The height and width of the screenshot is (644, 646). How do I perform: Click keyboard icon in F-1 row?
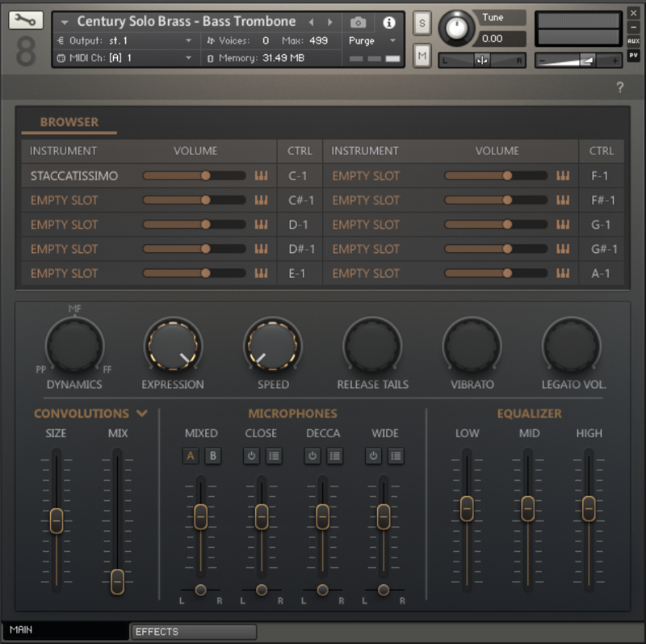coord(563,175)
